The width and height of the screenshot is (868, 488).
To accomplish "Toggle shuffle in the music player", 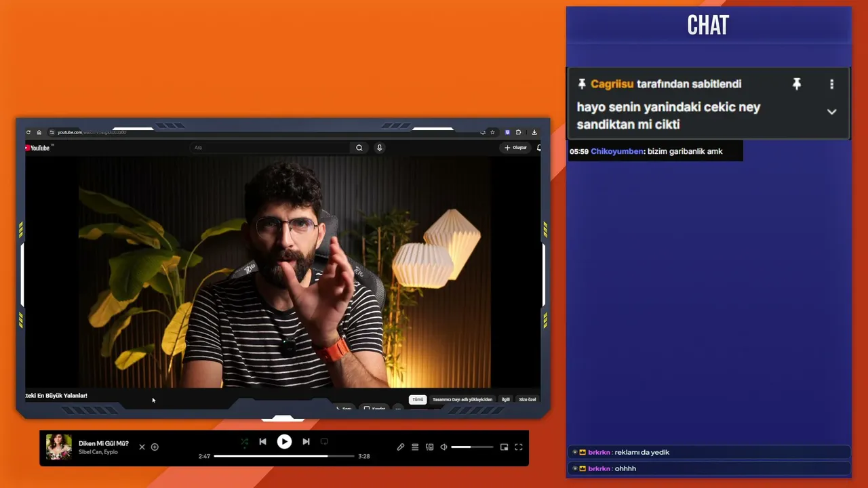I will point(245,442).
